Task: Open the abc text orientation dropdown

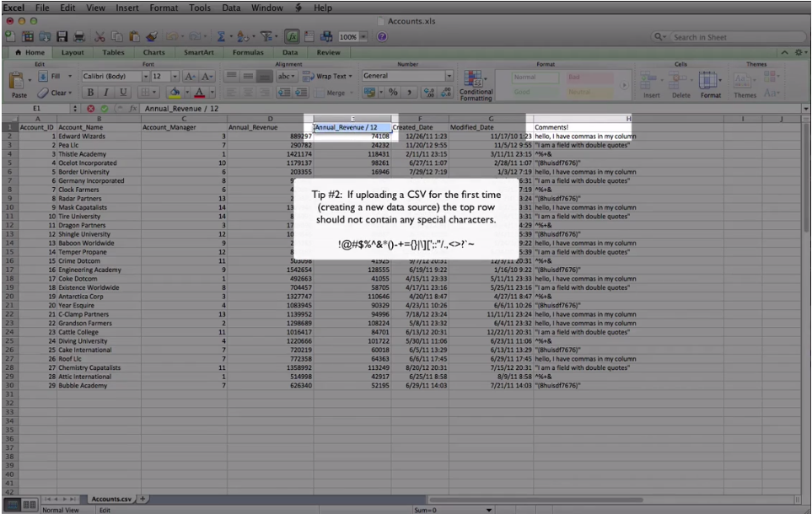Action: tap(286, 77)
